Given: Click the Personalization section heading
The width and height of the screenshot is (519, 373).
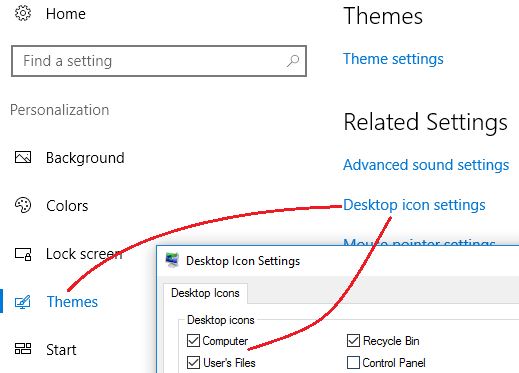Looking at the screenshot, I should [60, 110].
